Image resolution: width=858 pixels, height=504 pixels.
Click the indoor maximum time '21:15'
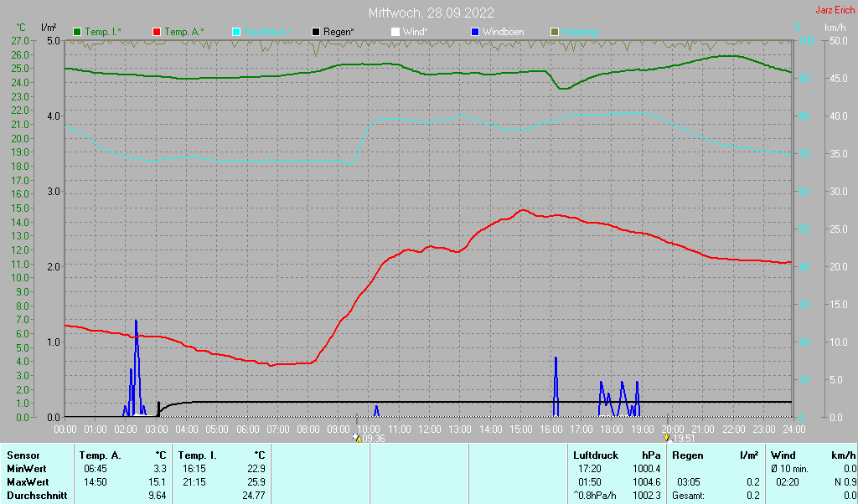pyautogui.click(x=194, y=483)
